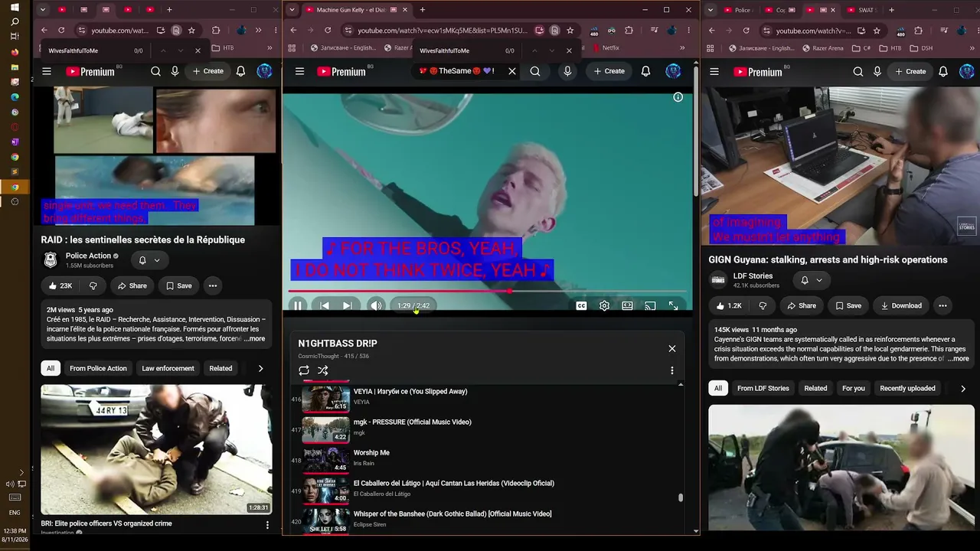Open player settings gear in middle video
The image size is (980, 551).
604,305
